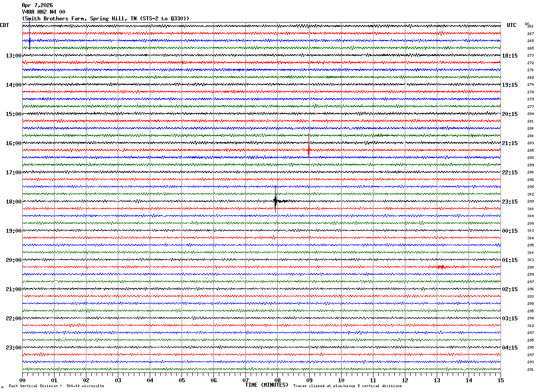
Task: Click minute tick label 00 on time axis
Action: pyautogui.click(x=22, y=380)
